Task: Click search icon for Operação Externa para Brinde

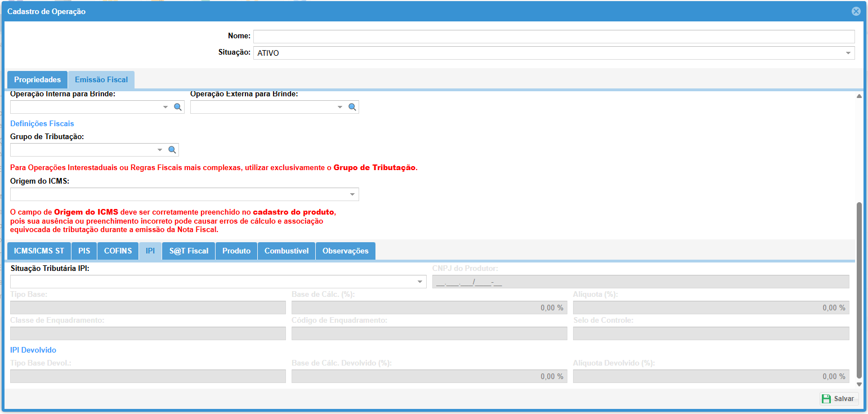Action: (x=352, y=107)
